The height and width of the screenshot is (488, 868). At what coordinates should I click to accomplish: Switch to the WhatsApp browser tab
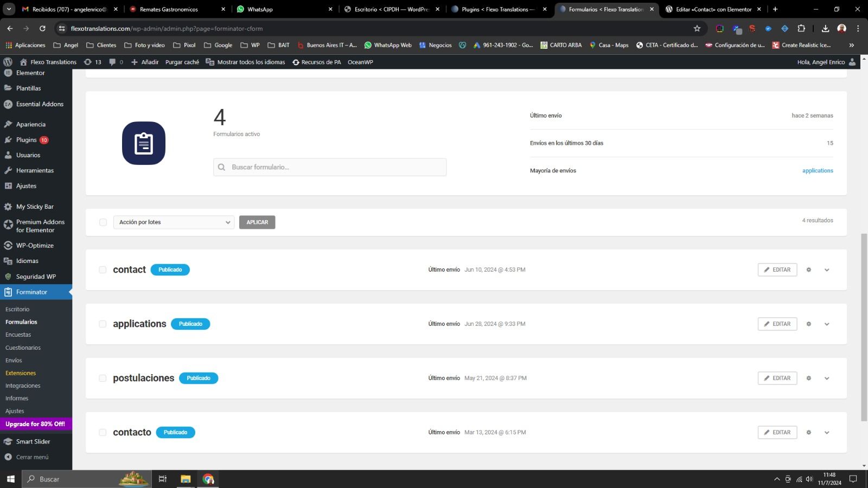tap(283, 9)
